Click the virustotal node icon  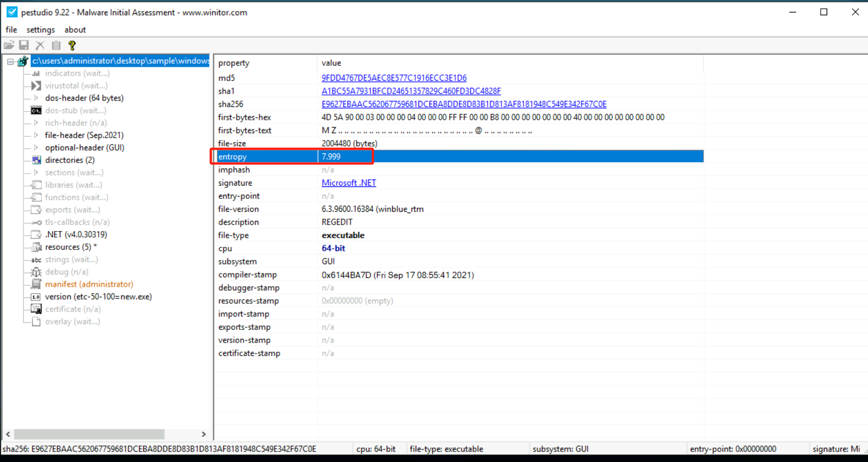(36, 86)
